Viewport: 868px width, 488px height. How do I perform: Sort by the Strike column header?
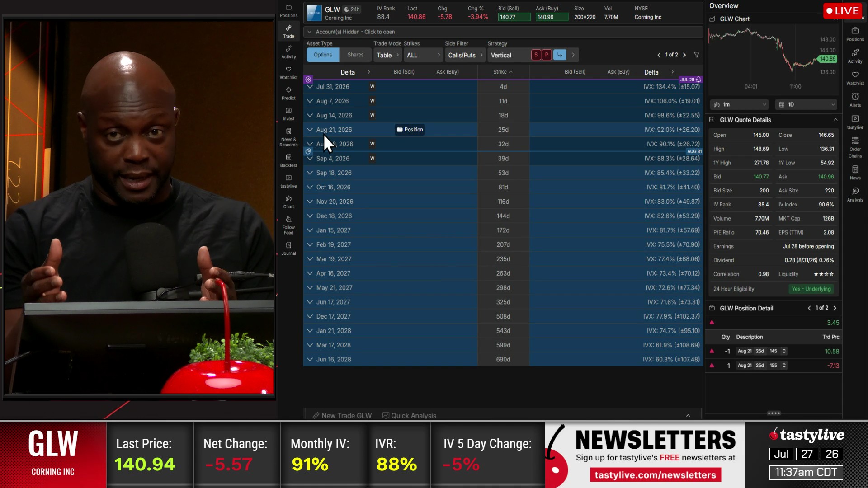pos(503,72)
